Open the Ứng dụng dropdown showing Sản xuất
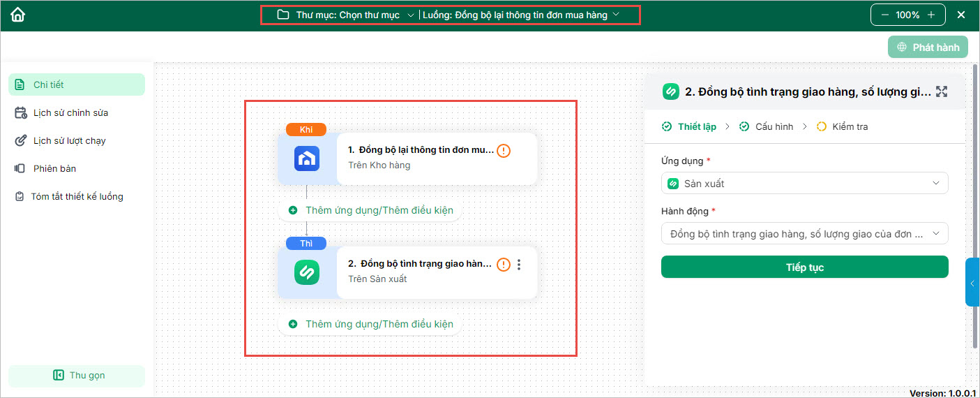This screenshot has height=398, width=980. coord(805,183)
